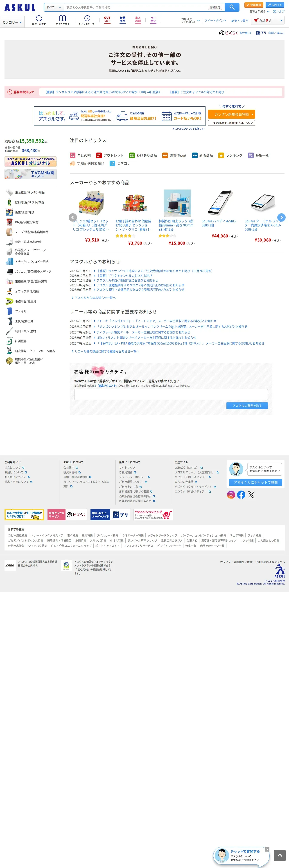Click the 会員登録 button

point(254,5)
